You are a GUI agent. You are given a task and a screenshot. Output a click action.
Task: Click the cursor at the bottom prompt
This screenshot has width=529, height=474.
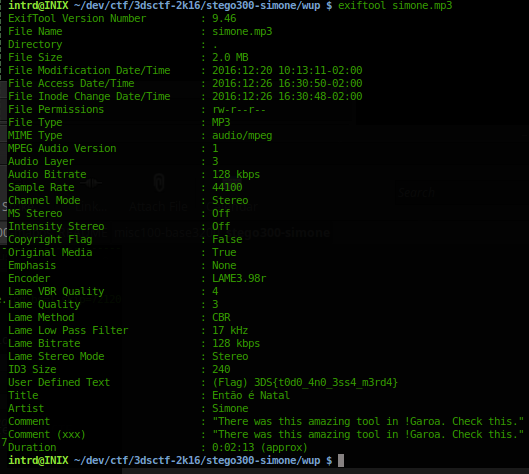[341, 461]
